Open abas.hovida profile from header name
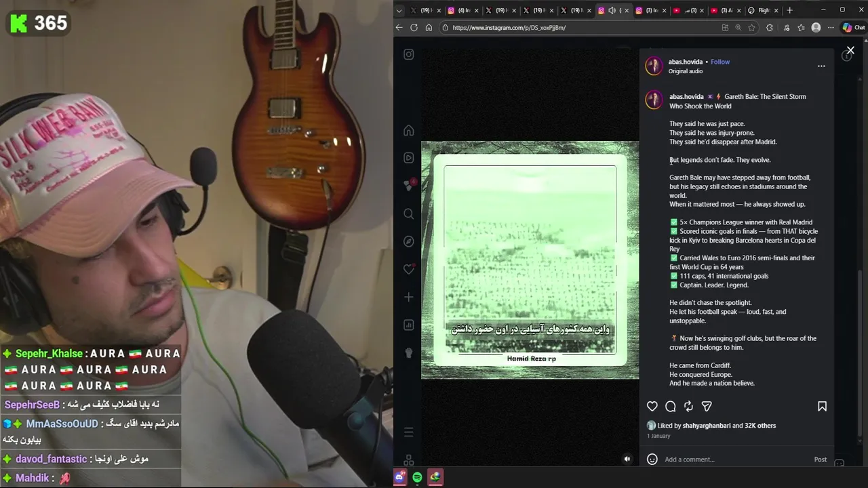This screenshot has width=868, height=488. point(686,62)
